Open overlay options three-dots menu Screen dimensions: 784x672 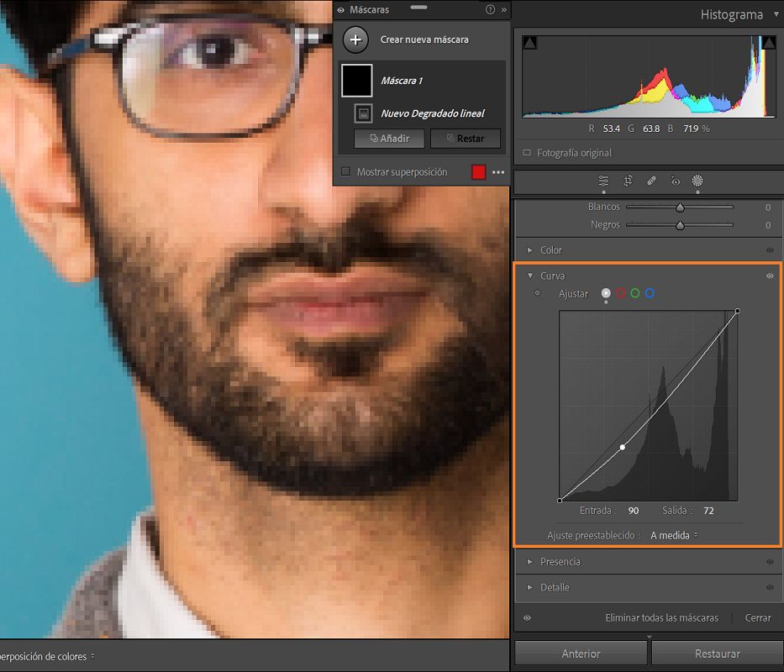499,172
